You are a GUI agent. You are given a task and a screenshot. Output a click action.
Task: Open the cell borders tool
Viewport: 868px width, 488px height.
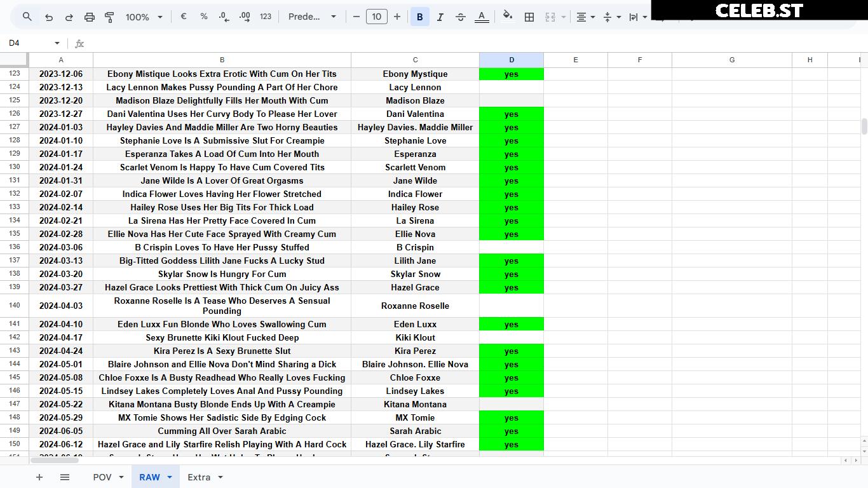[529, 17]
